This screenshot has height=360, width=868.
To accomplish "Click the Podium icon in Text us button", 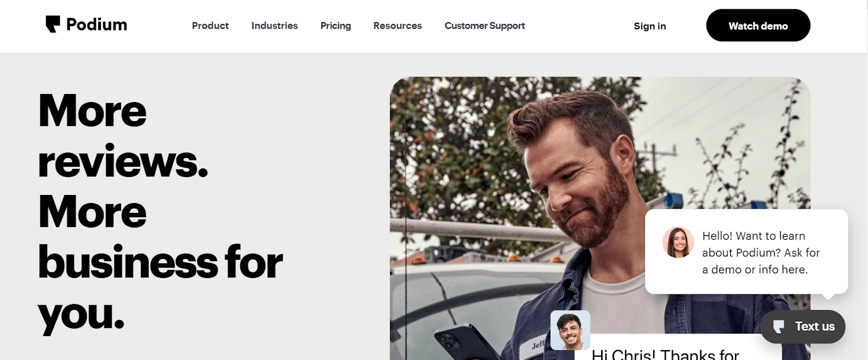I will 778,327.
